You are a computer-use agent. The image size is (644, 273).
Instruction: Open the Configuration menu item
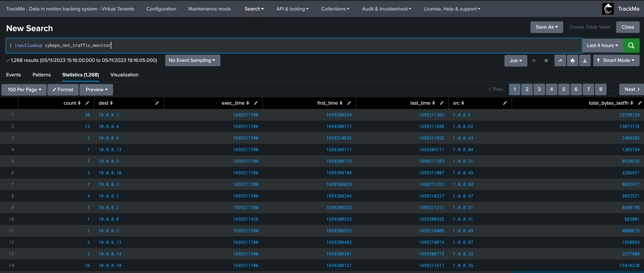(161, 9)
